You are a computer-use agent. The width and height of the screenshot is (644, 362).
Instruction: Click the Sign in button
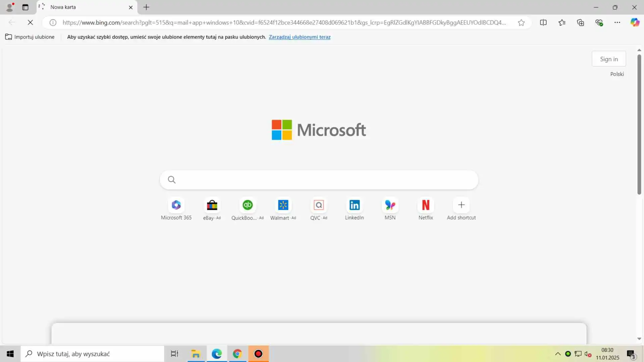[609, 59]
